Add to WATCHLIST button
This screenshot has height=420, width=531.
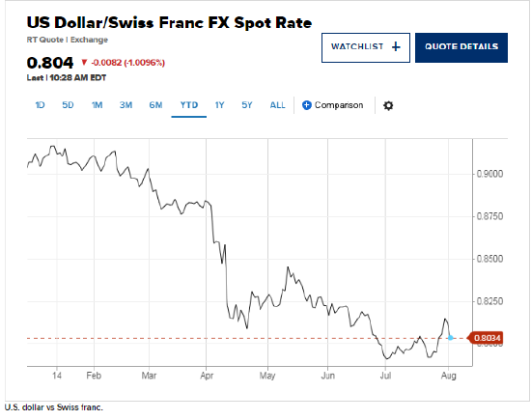(x=366, y=47)
